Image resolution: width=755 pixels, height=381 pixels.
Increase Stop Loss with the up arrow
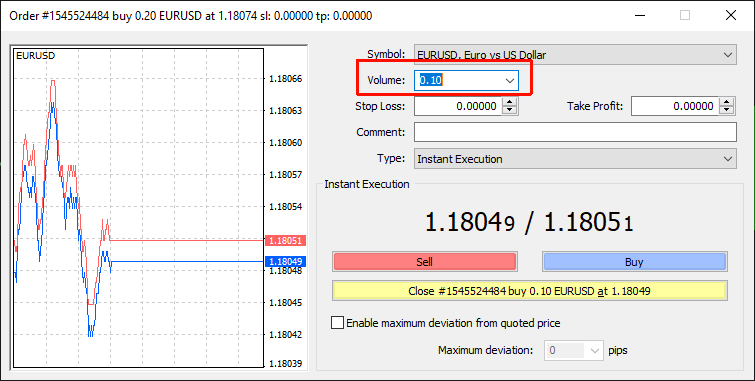(x=509, y=102)
